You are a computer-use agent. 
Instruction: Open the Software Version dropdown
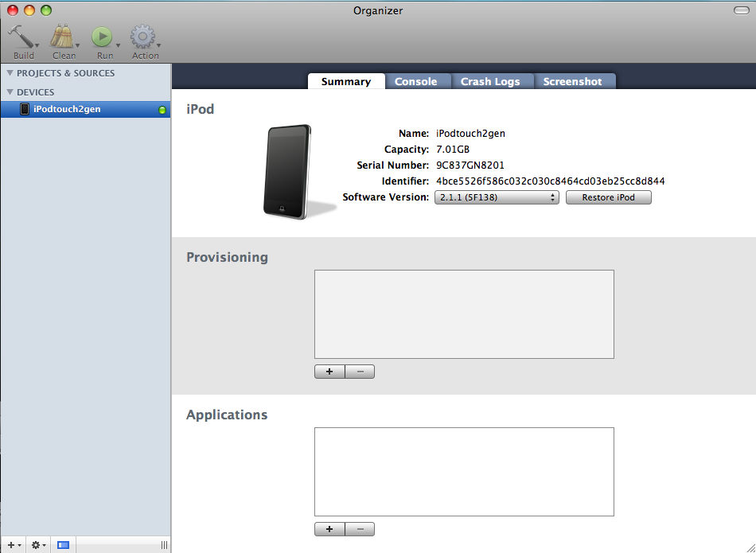point(497,197)
